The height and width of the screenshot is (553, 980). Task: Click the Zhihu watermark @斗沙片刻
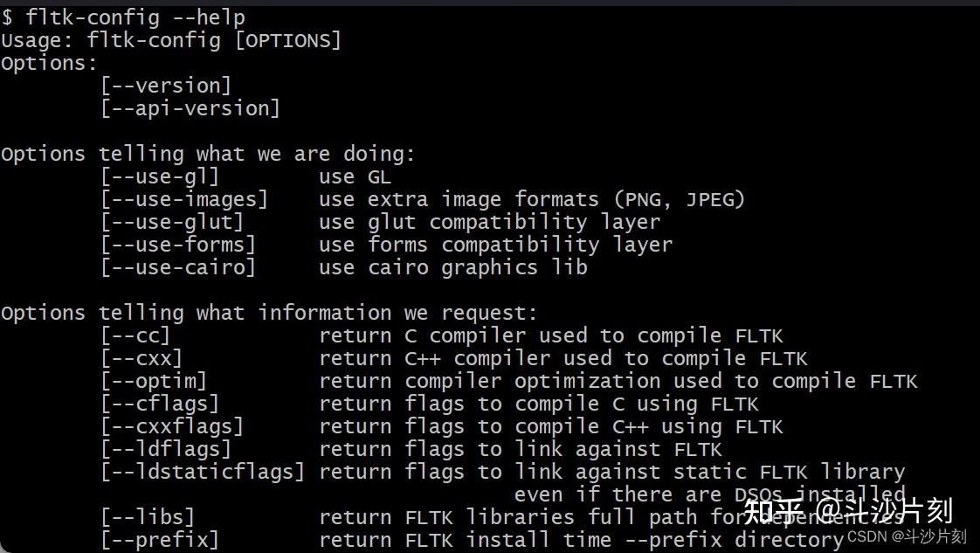click(848, 510)
